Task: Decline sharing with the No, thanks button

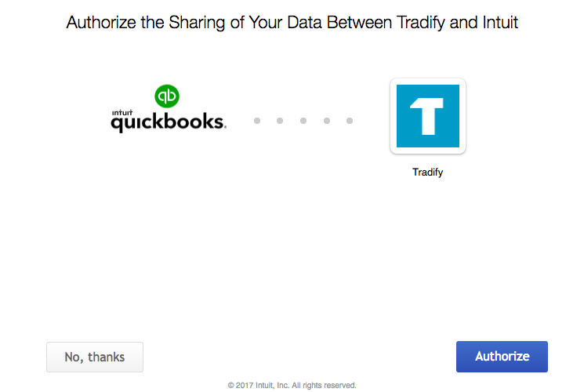Action: pos(95,357)
